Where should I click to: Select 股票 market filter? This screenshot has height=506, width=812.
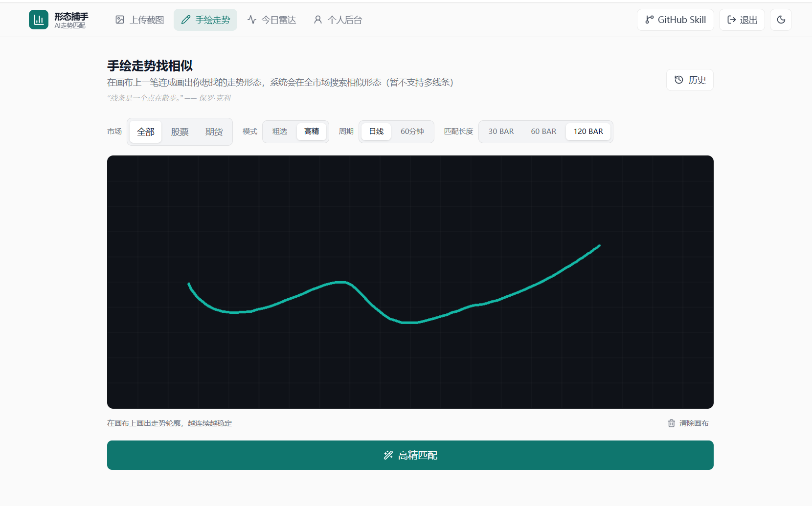click(180, 132)
